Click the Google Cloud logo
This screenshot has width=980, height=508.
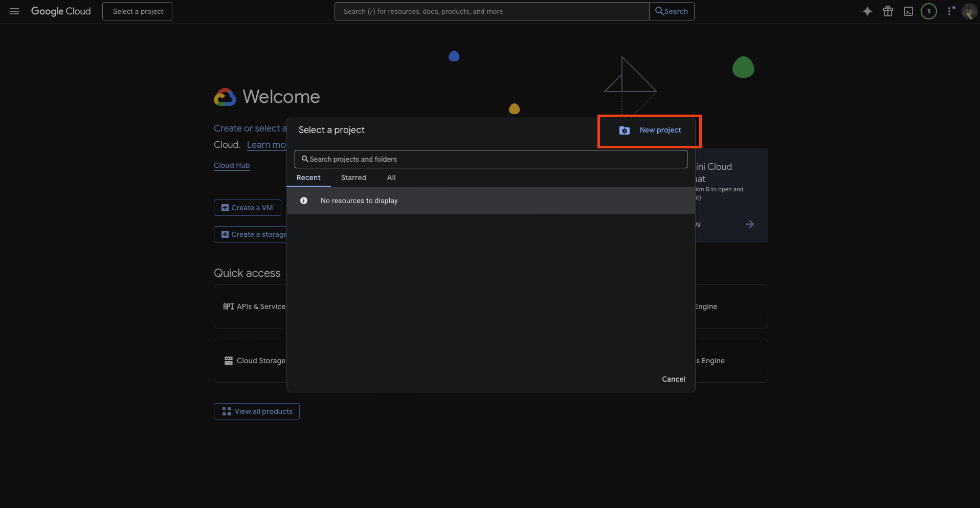[61, 11]
